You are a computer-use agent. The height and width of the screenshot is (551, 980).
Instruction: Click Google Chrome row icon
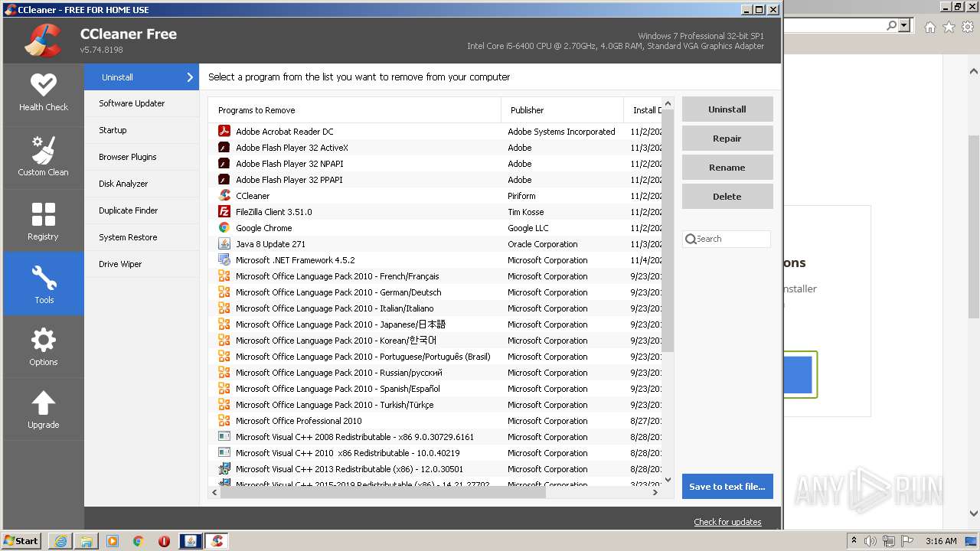point(224,227)
